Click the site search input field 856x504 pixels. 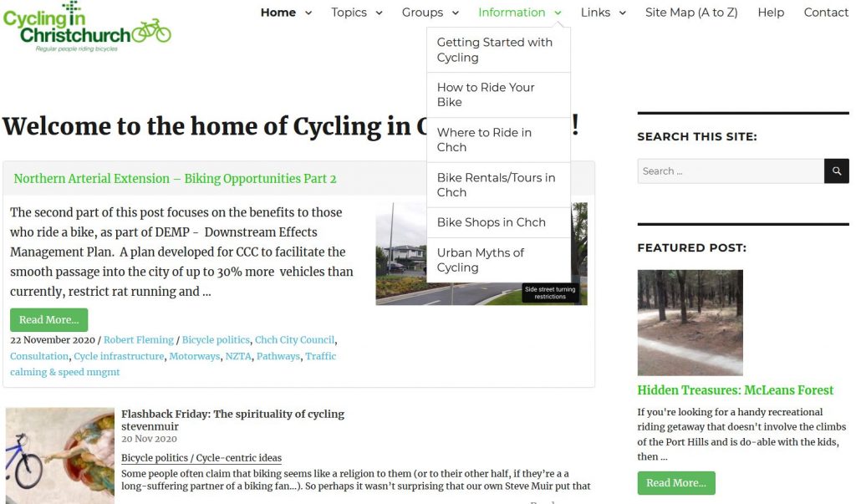tap(731, 171)
